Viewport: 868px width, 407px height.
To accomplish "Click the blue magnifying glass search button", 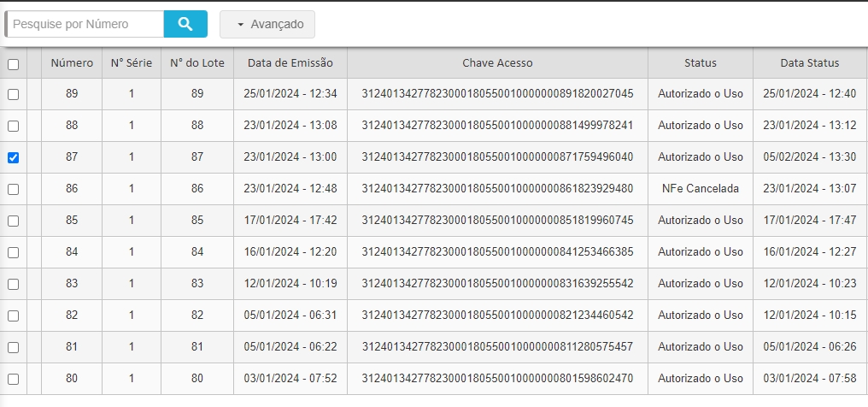I will tap(185, 24).
